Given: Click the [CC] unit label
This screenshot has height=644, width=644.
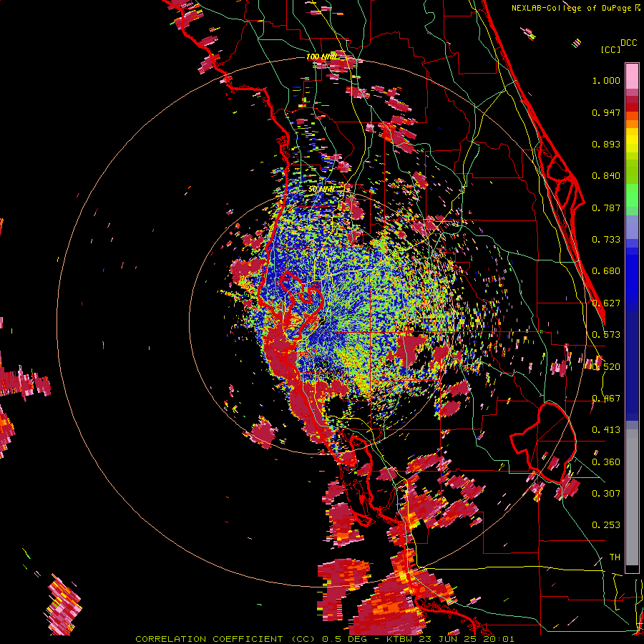Looking at the screenshot, I should [611, 49].
